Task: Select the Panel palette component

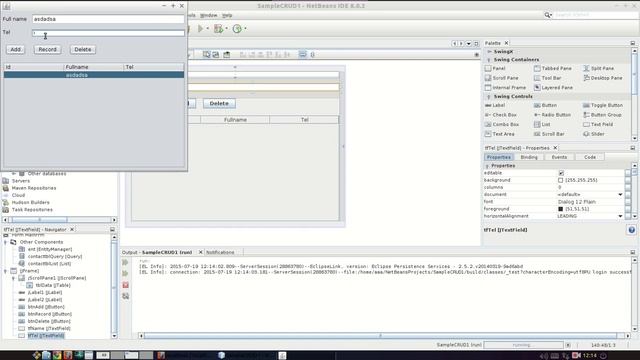Action: (x=495, y=68)
